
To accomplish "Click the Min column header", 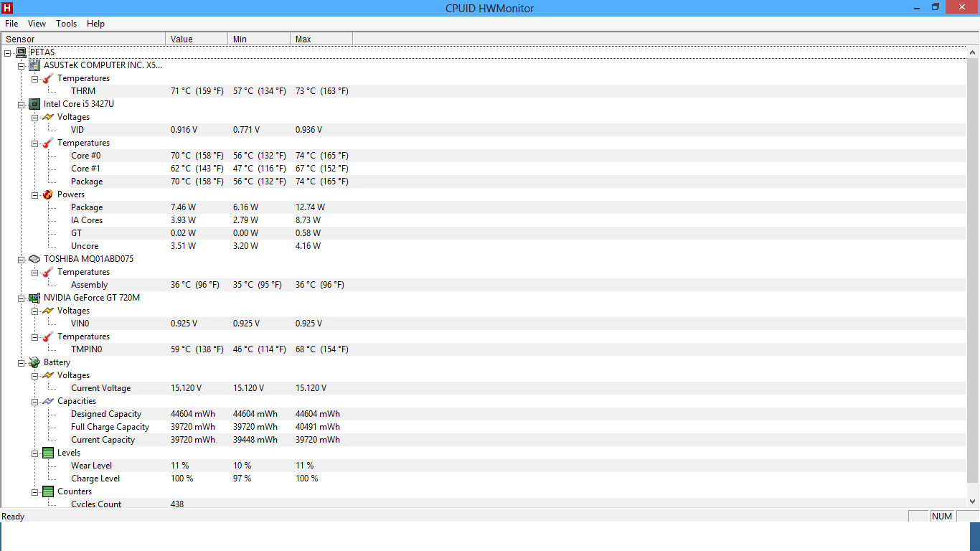I will (x=259, y=39).
